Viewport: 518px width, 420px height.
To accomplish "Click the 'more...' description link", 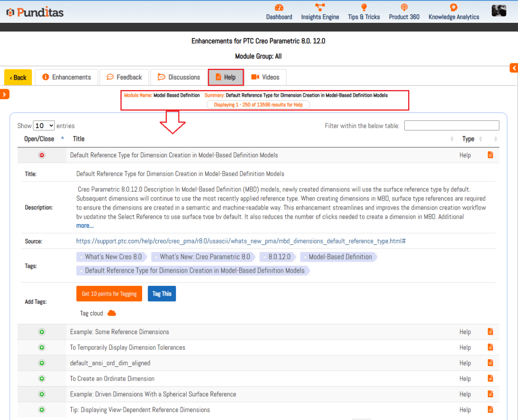I will (x=85, y=226).
